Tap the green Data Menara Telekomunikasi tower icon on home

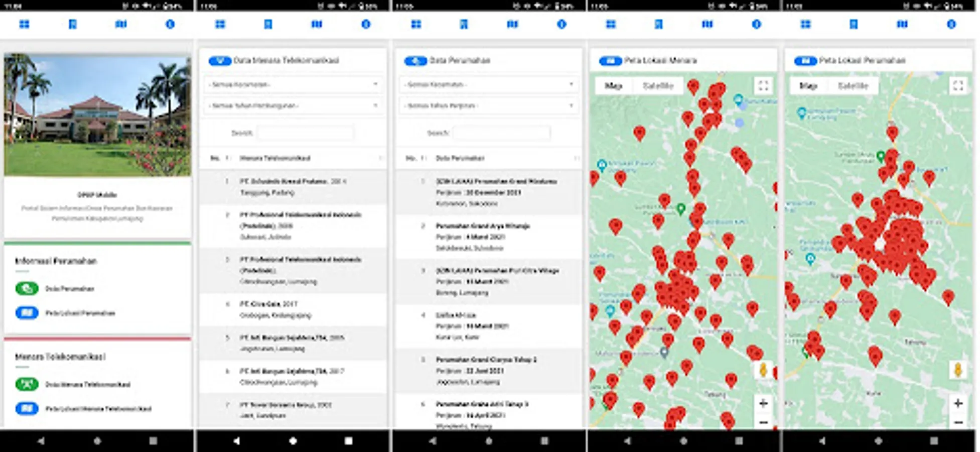click(27, 384)
